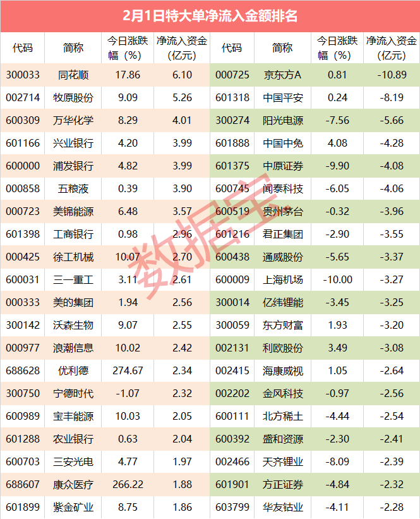Viewport: 420px width, 519px height.
Task: Select stock code 600519
Action: click(232, 212)
